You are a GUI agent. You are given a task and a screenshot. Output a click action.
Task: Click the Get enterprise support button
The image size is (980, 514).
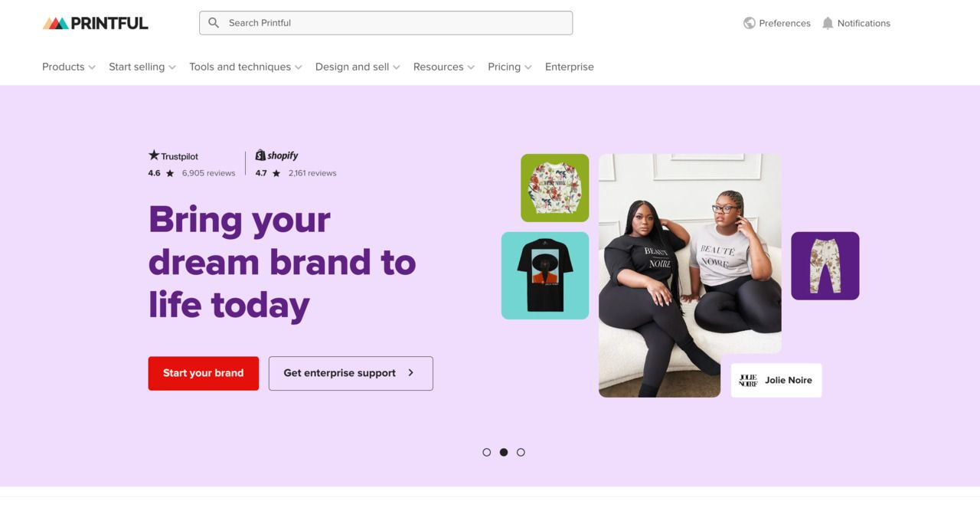coord(351,373)
